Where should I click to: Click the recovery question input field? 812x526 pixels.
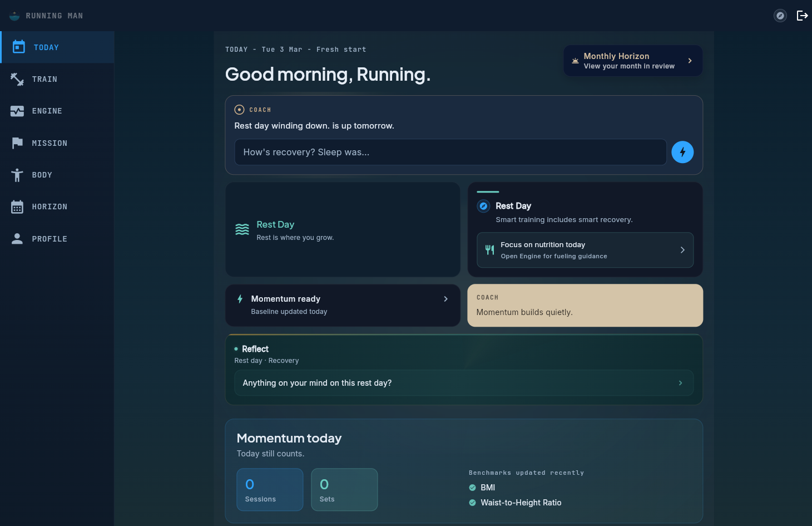pyautogui.click(x=450, y=152)
